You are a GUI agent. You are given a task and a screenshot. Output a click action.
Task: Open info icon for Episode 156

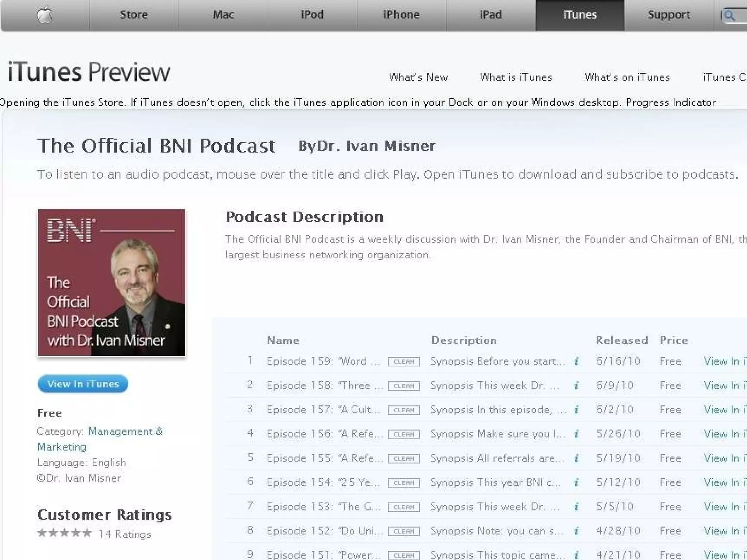pos(576,434)
